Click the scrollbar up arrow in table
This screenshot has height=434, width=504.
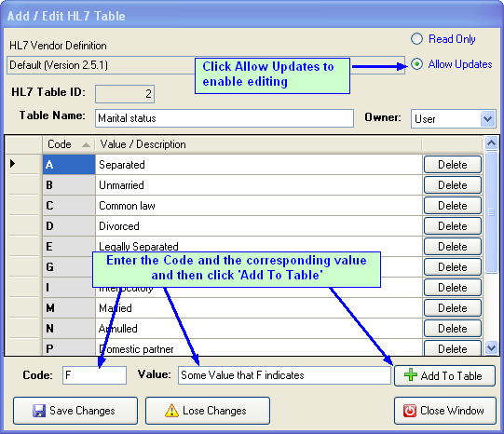pyautogui.click(x=492, y=142)
